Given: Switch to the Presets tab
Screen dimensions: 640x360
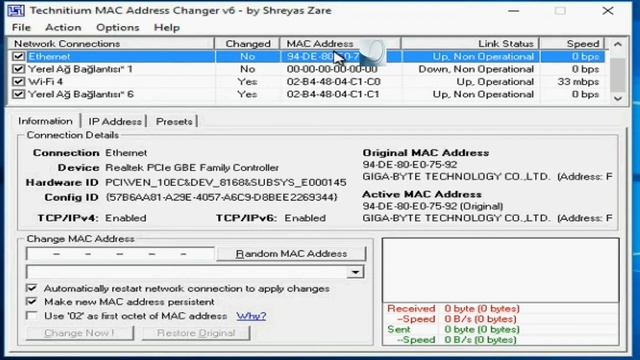Looking at the screenshot, I should click(x=174, y=122).
